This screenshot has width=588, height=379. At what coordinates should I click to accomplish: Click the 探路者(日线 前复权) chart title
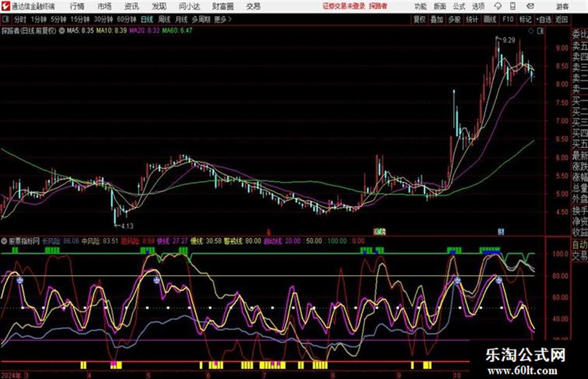click(29, 30)
